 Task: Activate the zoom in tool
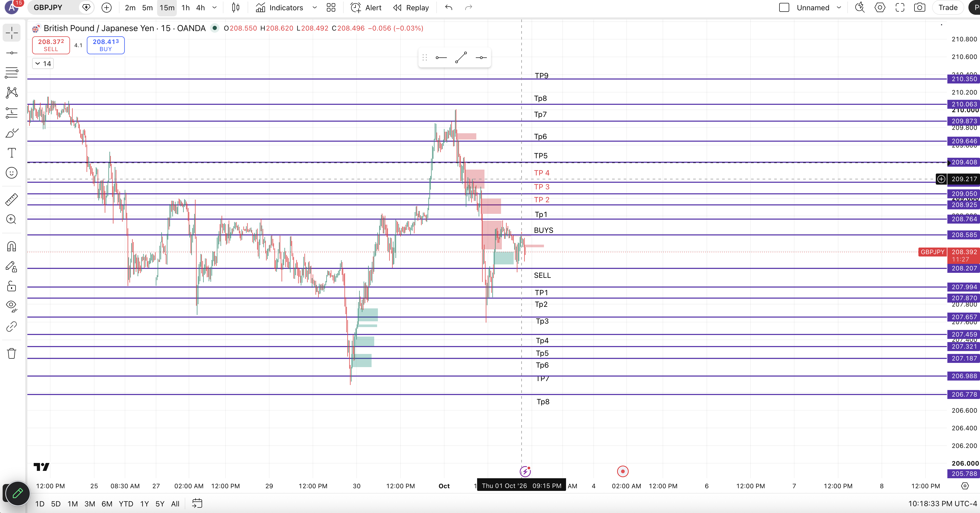[12, 219]
